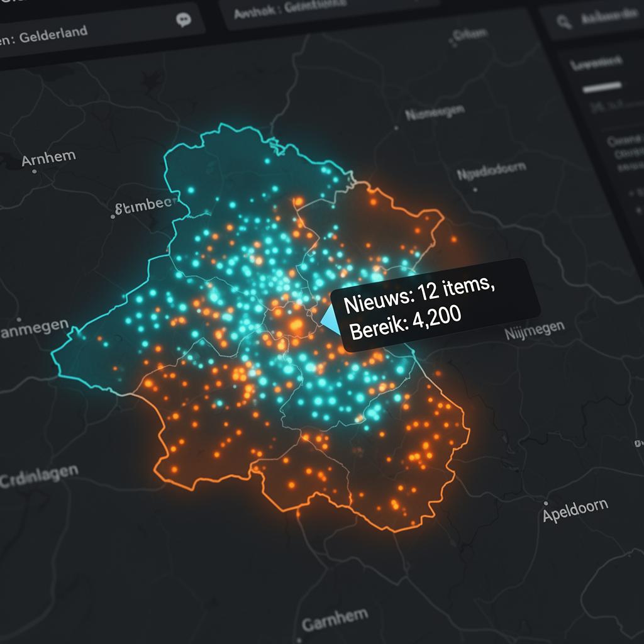Click the Arnhem city label on map
This screenshot has height=644, width=644.
[49, 158]
